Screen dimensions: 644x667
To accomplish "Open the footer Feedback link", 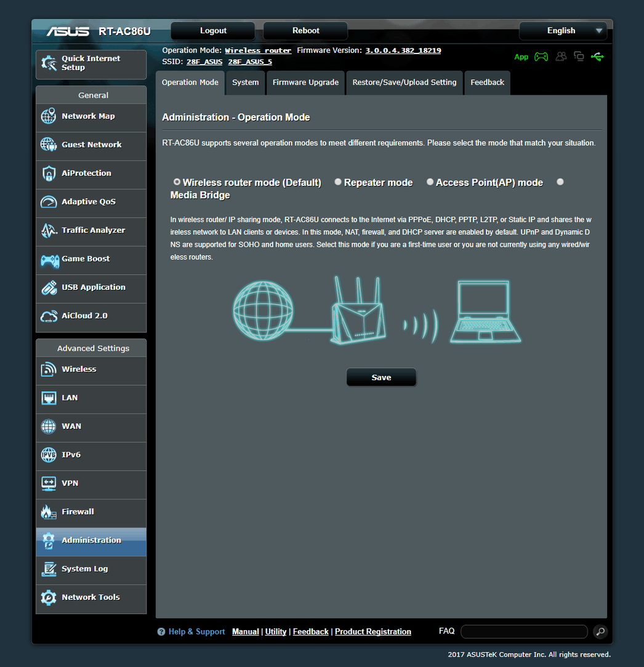I will tap(311, 632).
